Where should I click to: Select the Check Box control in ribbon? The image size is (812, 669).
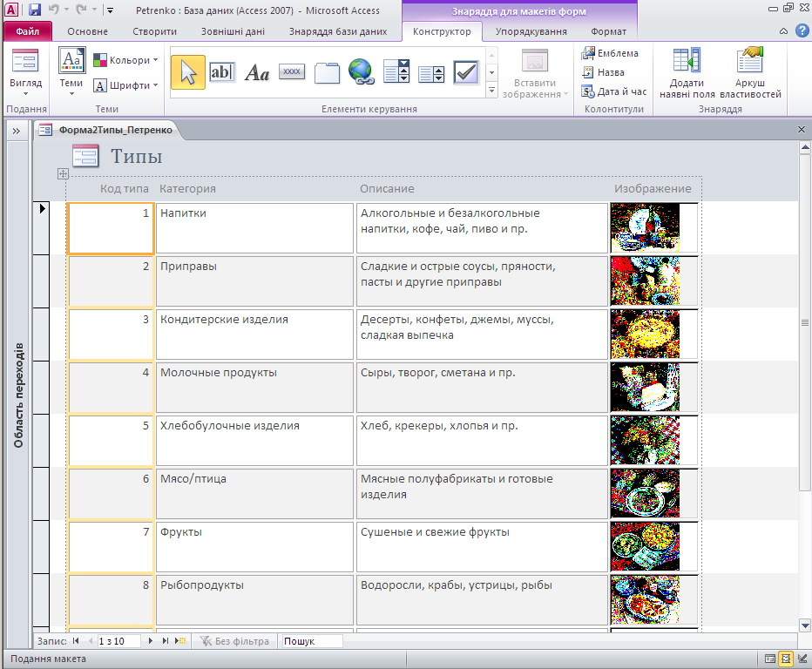point(466,72)
